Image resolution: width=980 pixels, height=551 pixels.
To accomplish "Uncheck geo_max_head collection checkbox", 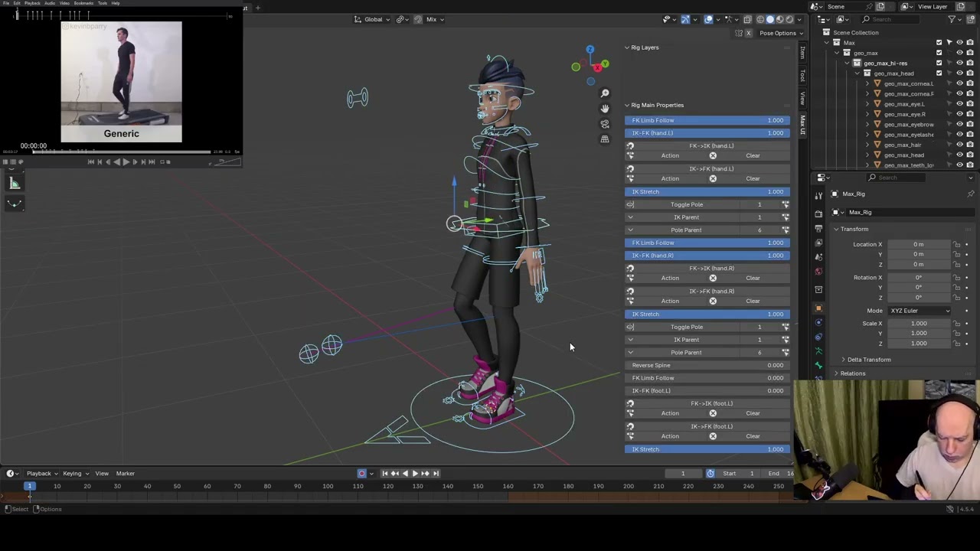I will 939,73.
